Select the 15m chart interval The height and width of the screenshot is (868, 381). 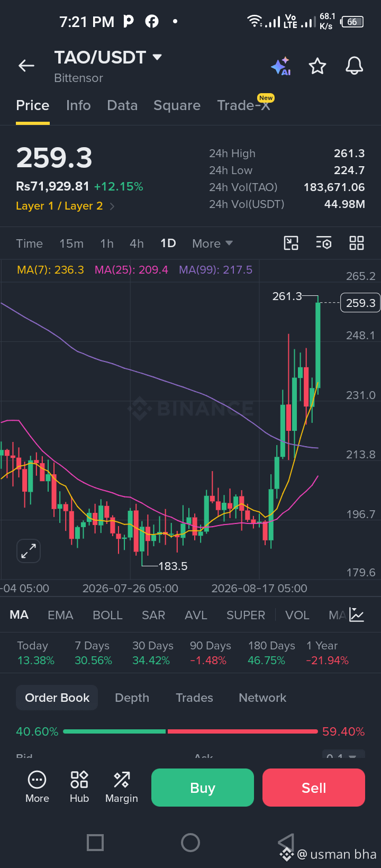tap(71, 243)
